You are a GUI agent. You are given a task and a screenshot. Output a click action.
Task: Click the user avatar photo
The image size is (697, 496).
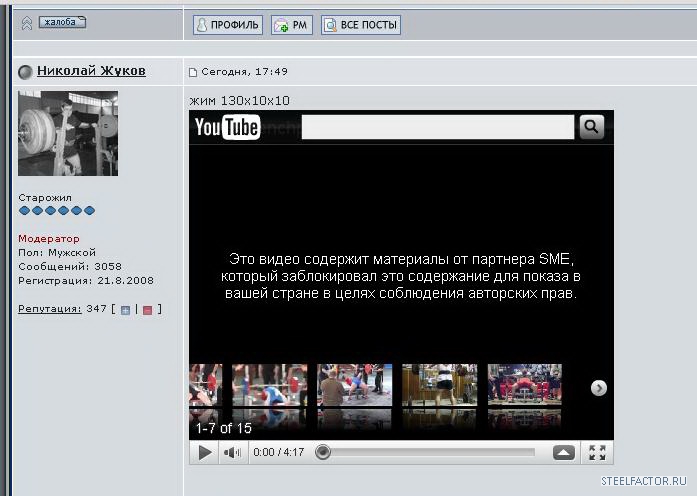click(x=68, y=133)
